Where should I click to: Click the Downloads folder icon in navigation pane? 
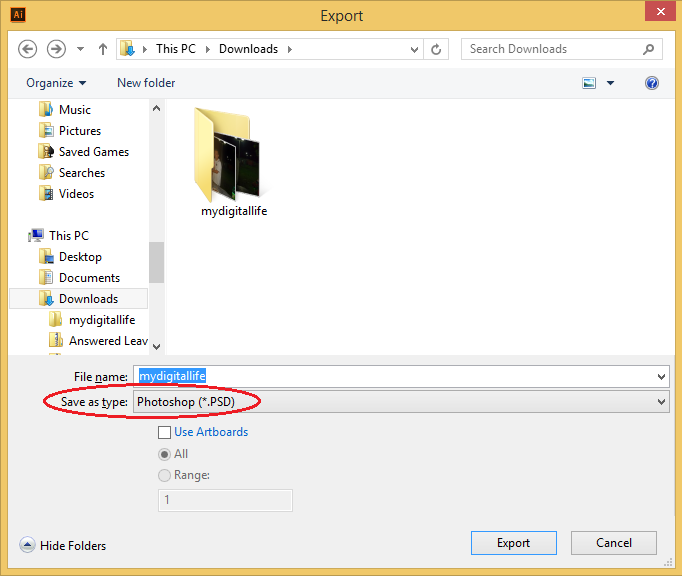click(x=46, y=298)
